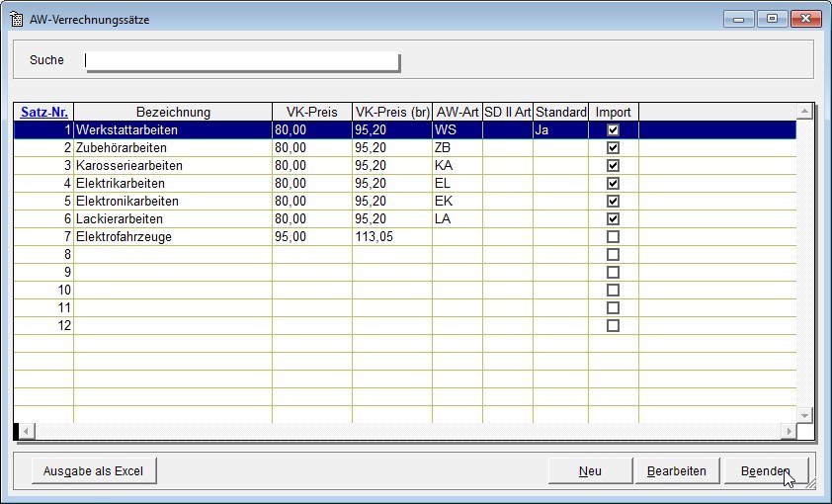Click the Bearbeiten button
Viewport: 832px width, 504px height.
[677, 471]
